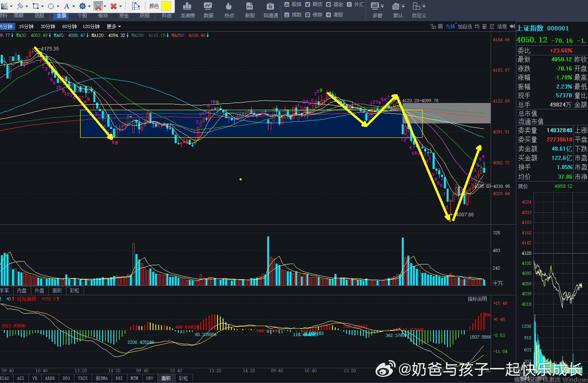Open 选股 stock picker menu
This screenshot has height=383, width=588.
39,16
